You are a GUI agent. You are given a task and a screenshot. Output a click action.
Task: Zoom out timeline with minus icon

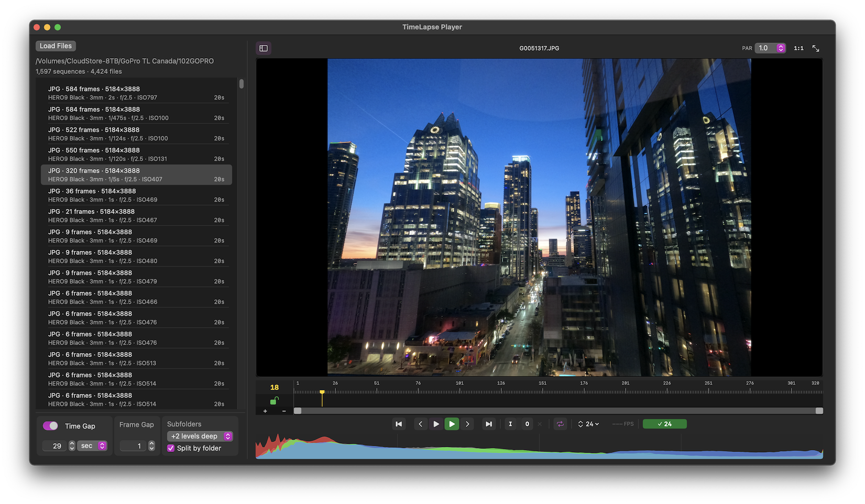tap(284, 411)
